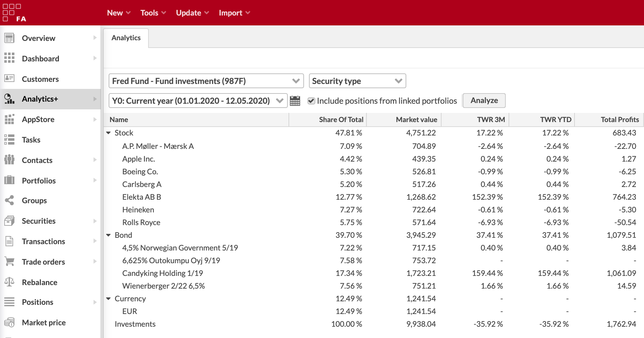Click the Overview sidebar icon
This screenshot has width=644, height=338.
pos(10,38)
